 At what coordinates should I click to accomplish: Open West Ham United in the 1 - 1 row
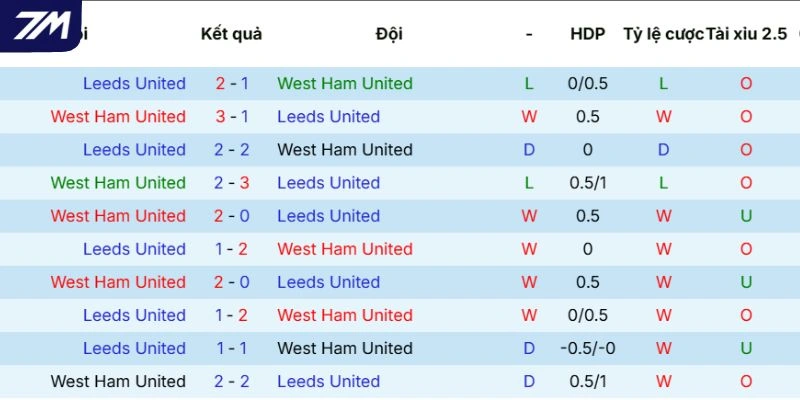(345, 348)
